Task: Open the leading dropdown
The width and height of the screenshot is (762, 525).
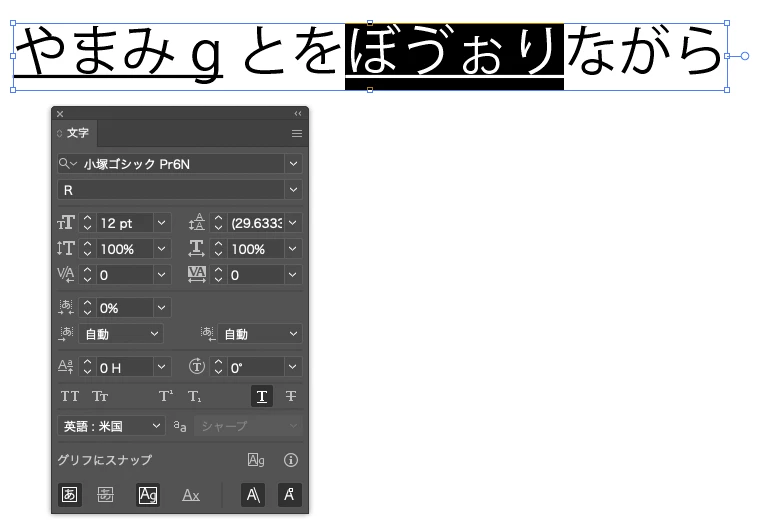Action: point(293,223)
